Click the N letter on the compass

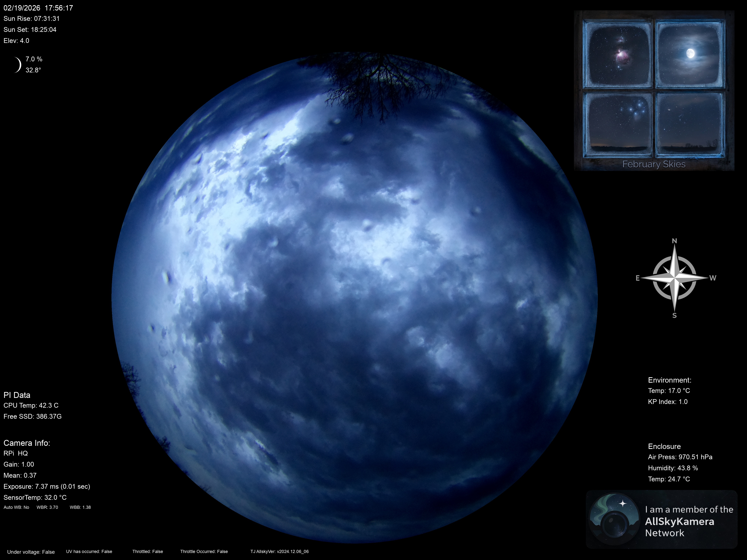pos(674,241)
